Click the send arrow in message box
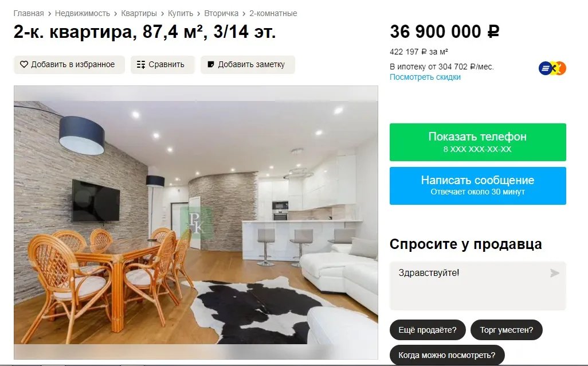 click(555, 273)
